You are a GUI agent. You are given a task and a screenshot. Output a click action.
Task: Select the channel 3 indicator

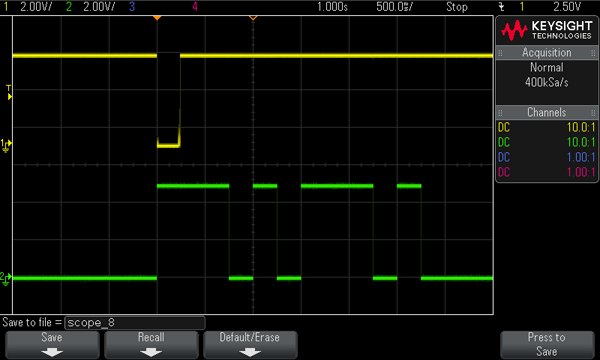tap(132, 7)
